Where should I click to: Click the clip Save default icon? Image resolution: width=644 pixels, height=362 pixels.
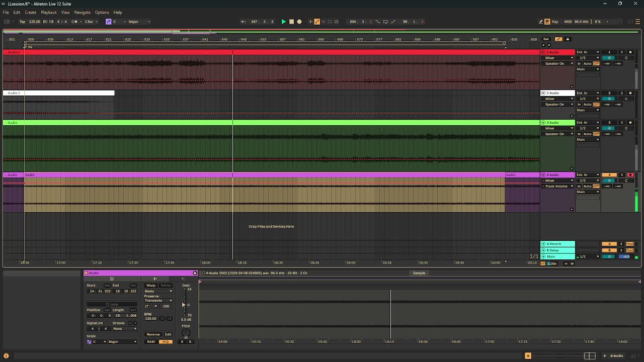pos(195,273)
